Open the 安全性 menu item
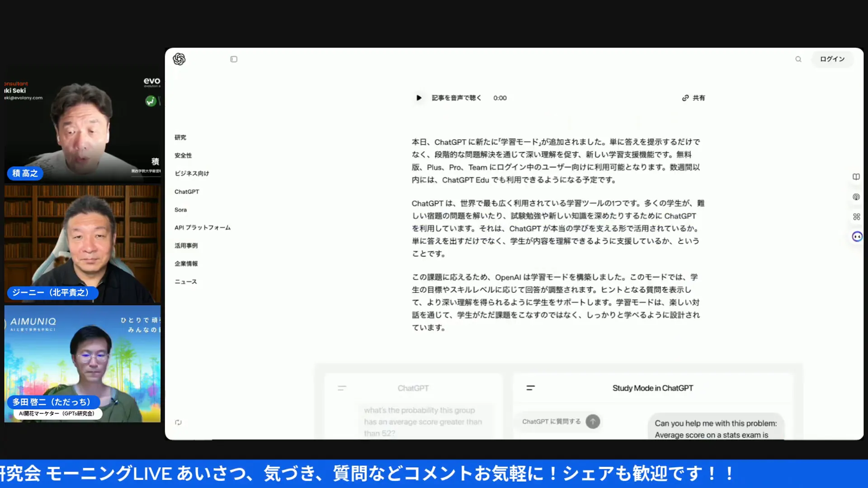Viewport: 868px width, 488px height. pyautogui.click(x=183, y=155)
